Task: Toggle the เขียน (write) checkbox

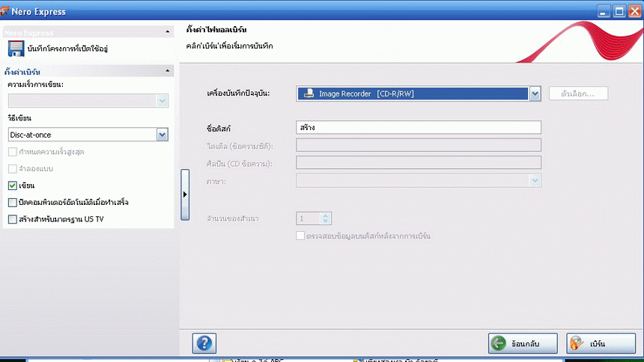Action: (13, 185)
